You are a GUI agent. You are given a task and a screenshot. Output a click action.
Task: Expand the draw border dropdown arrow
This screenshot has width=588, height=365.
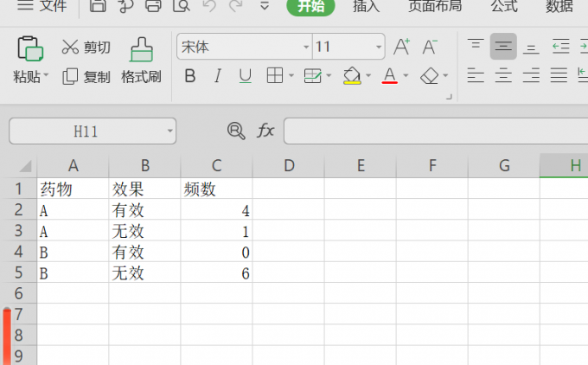(329, 75)
